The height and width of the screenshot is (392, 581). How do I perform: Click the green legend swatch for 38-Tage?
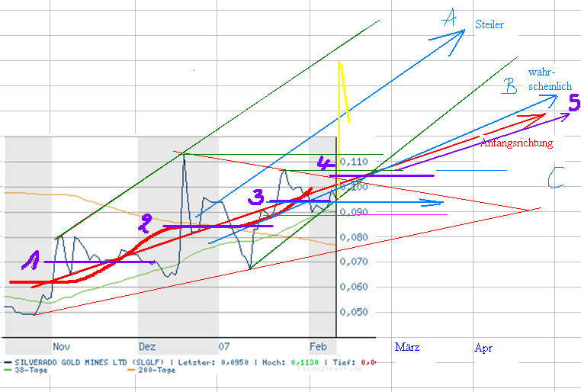(x=8, y=370)
